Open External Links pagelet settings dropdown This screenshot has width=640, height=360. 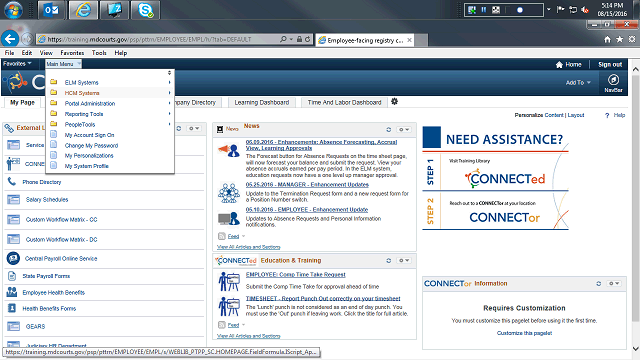194,128
